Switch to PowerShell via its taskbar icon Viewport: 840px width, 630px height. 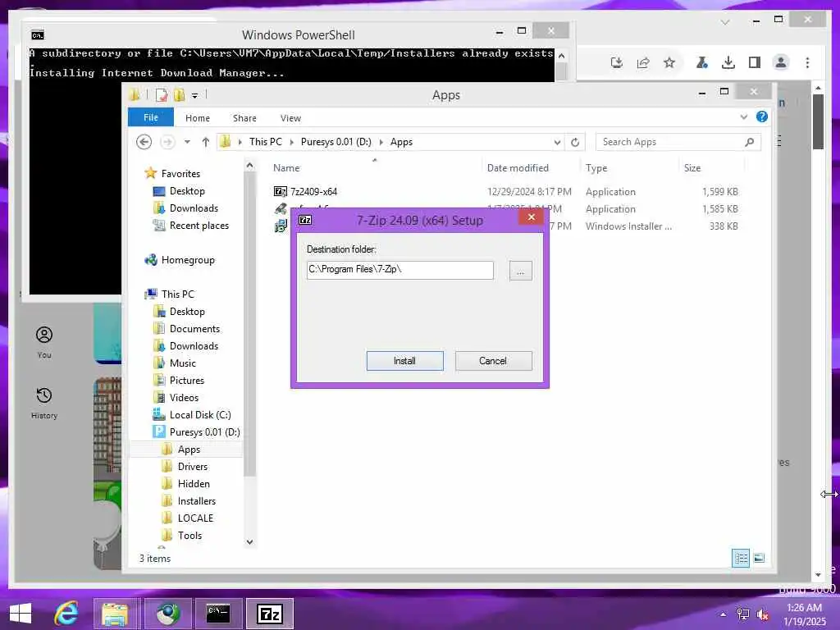pyautogui.click(x=218, y=614)
